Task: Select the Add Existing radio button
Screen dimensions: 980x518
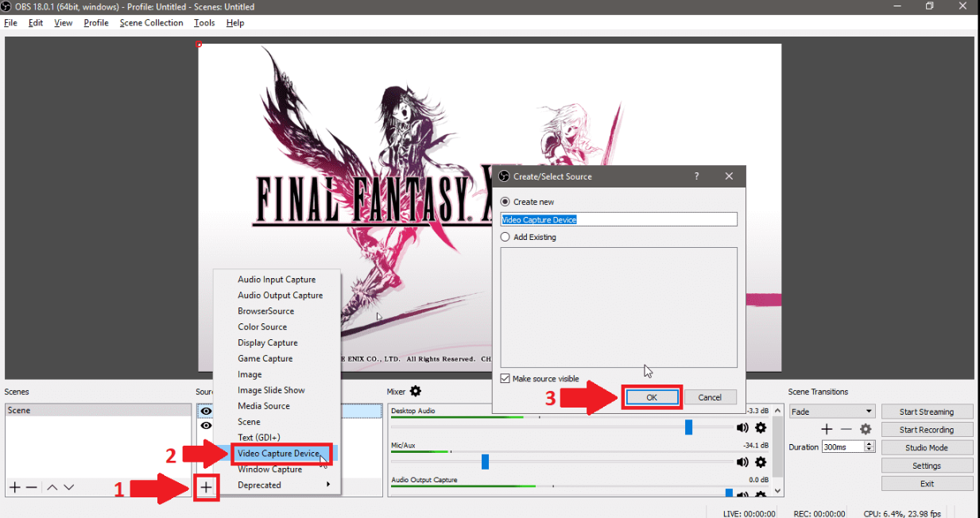Action: pyautogui.click(x=505, y=237)
